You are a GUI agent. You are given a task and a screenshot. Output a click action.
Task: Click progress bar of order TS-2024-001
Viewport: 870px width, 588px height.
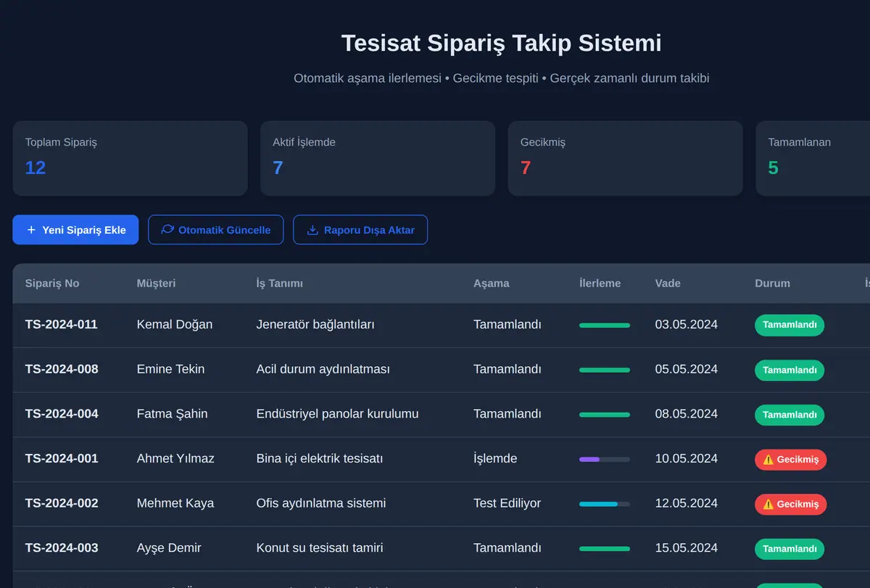tap(605, 459)
